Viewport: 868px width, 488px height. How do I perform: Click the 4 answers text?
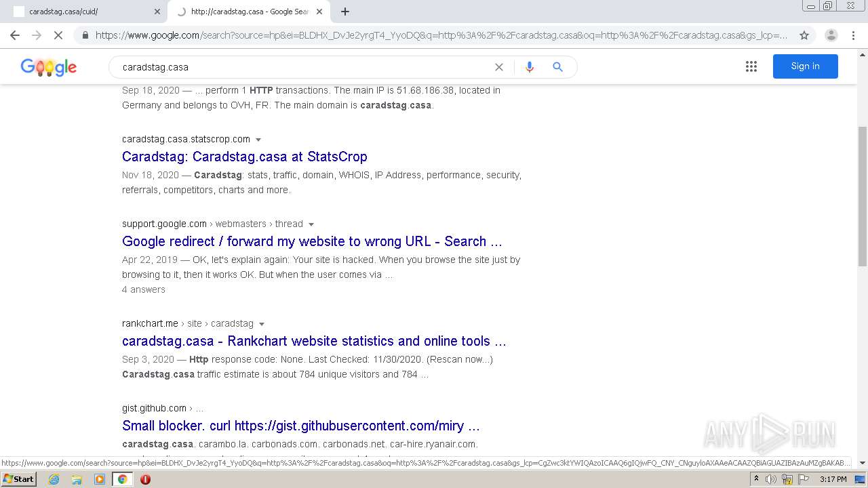(x=144, y=289)
